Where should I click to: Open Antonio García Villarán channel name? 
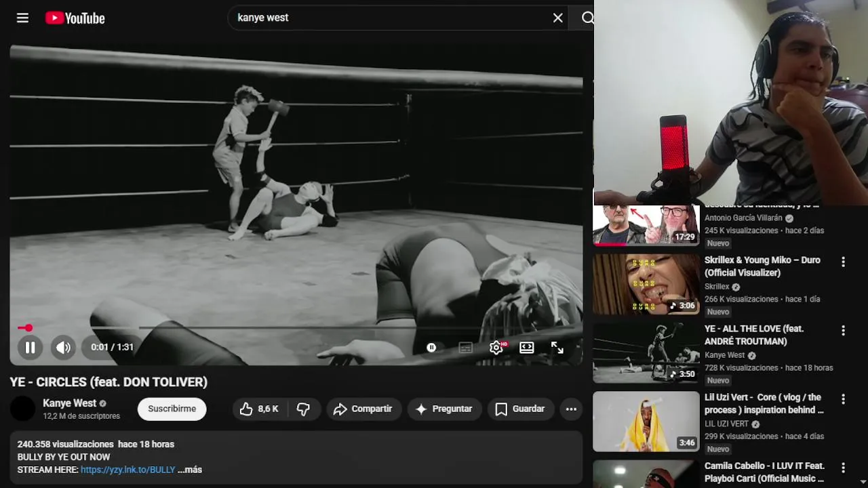point(743,218)
